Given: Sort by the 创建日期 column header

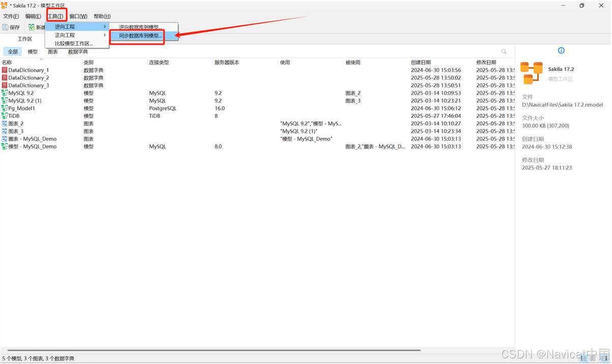Looking at the screenshot, I should [x=442, y=62].
